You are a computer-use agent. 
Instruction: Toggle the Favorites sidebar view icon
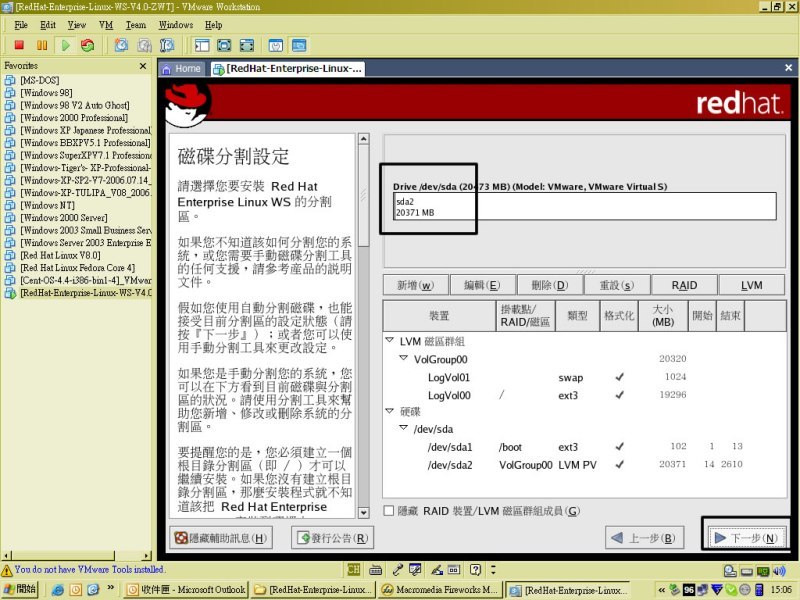(202, 45)
